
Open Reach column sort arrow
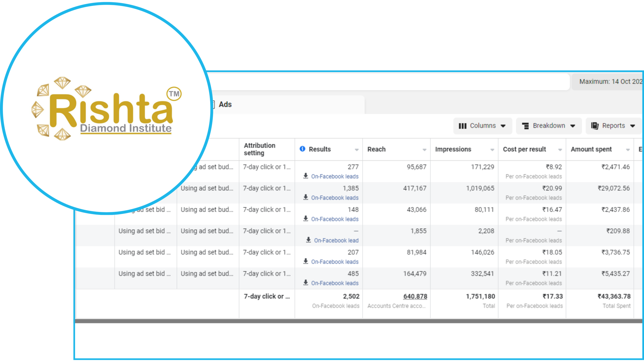(x=424, y=150)
